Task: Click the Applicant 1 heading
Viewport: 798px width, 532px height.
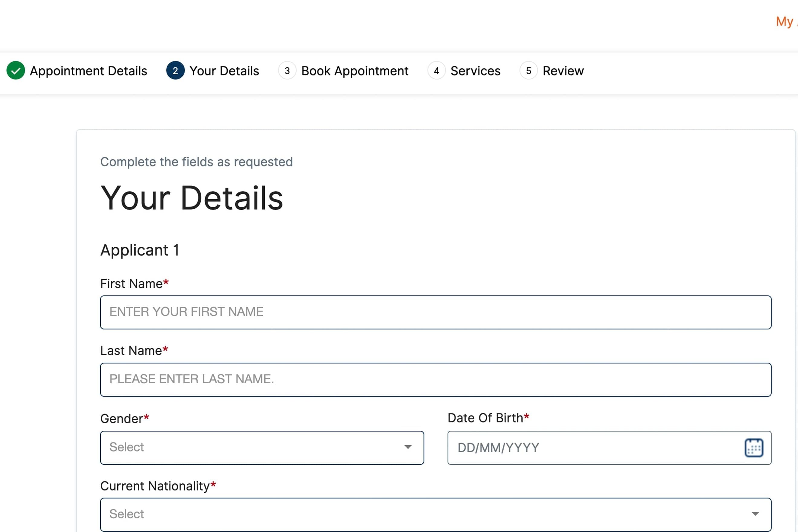Action: [x=139, y=250]
